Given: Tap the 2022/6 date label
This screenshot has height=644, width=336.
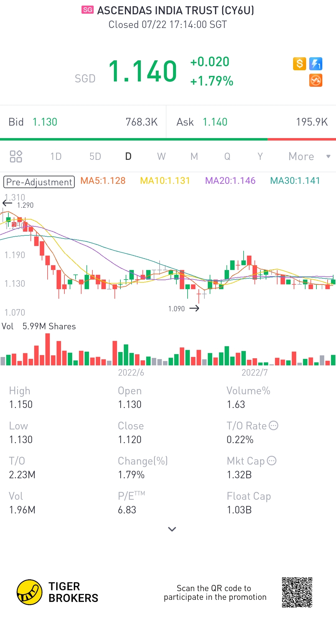Looking at the screenshot, I should (131, 373).
